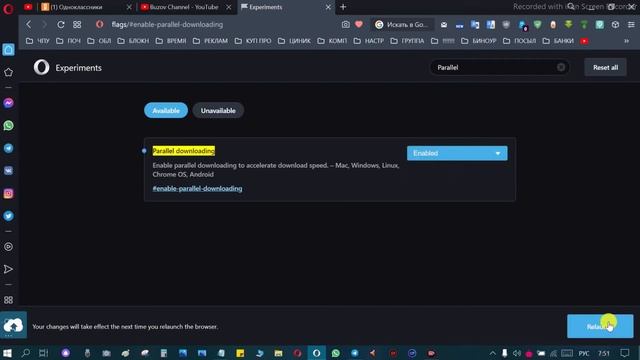Image resolution: width=640 pixels, height=360 pixels.
Task: Add page to bookmarks heart icon
Action: pyautogui.click(x=359, y=24)
